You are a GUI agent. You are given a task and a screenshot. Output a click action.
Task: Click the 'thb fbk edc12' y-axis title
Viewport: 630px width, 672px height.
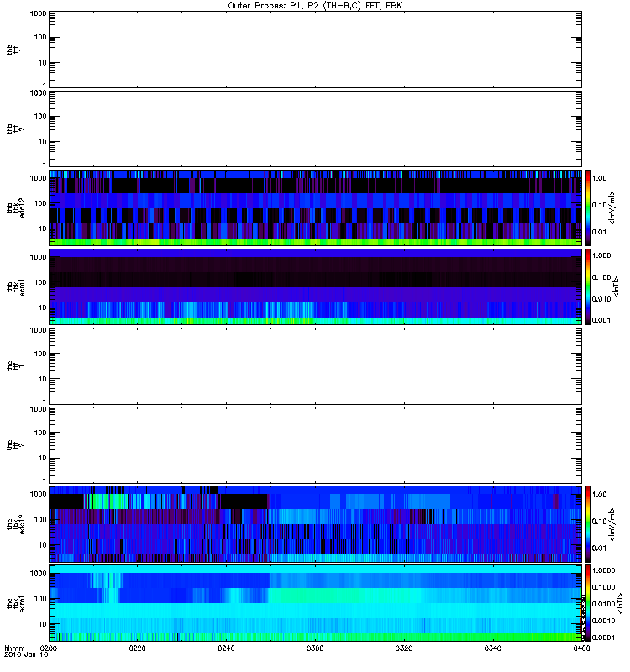pos(15,207)
